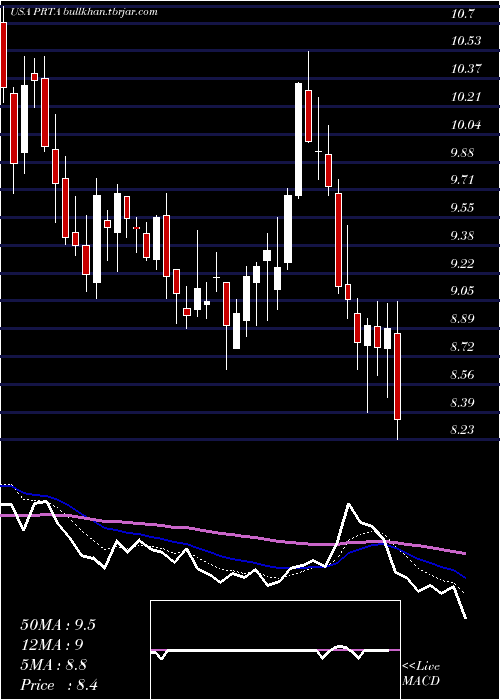Image resolution: width=500 pixels, height=700 pixels.
Task: Click the 10.53 price axis label
Action: [466, 42]
